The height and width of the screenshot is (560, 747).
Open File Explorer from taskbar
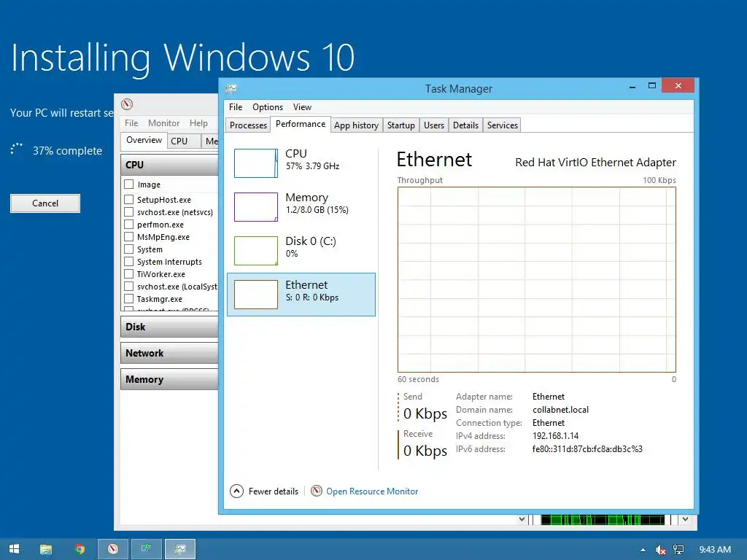46,549
